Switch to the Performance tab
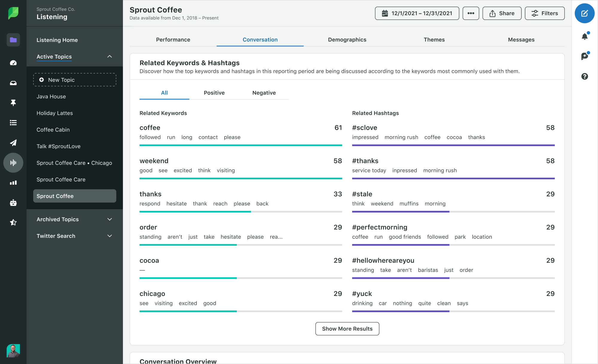The height and width of the screenshot is (364, 598). tap(173, 40)
